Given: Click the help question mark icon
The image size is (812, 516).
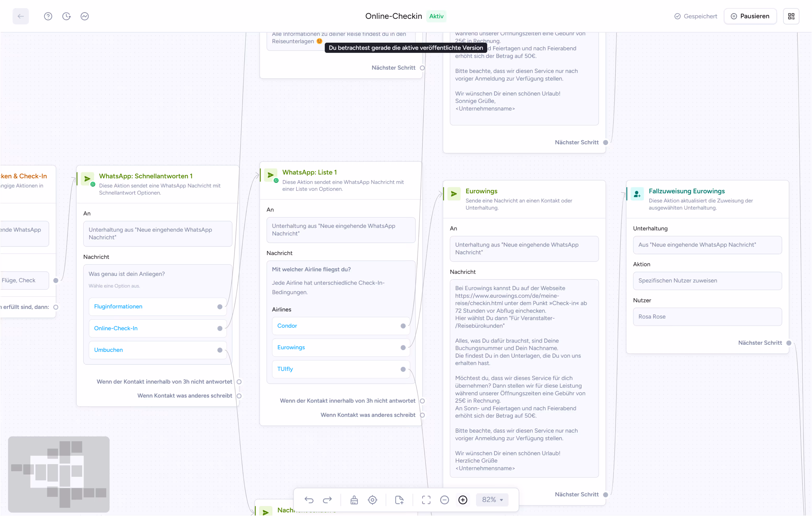Looking at the screenshot, I should click(48, 16).
